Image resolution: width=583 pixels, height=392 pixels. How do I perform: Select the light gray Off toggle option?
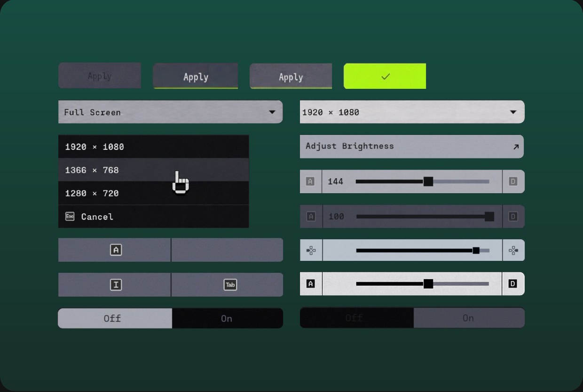[115, 318]
